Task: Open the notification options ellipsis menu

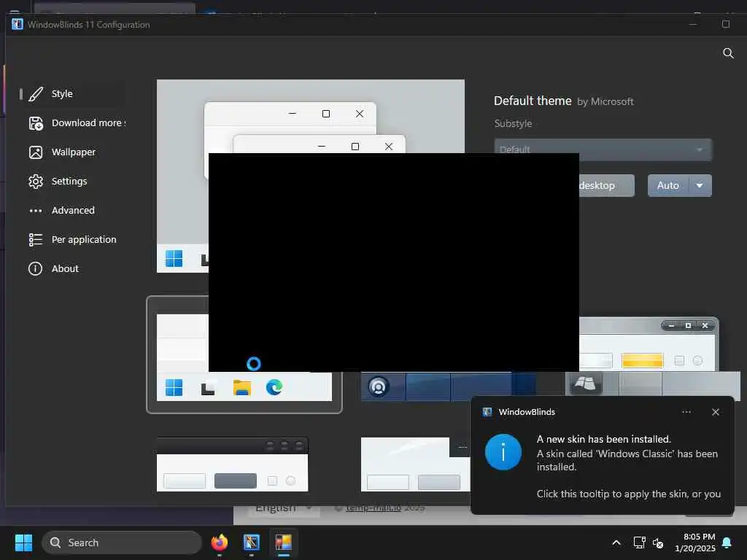Action: pos(686,412)
